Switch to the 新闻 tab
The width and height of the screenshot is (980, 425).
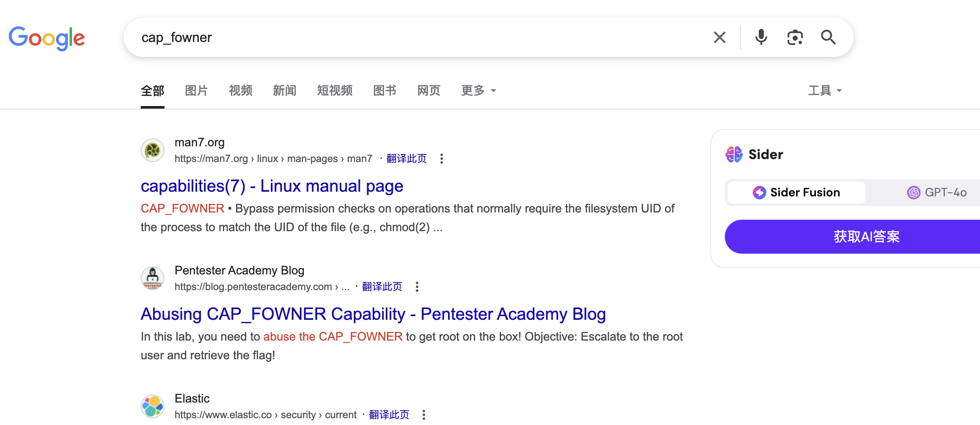click(285, 90)
